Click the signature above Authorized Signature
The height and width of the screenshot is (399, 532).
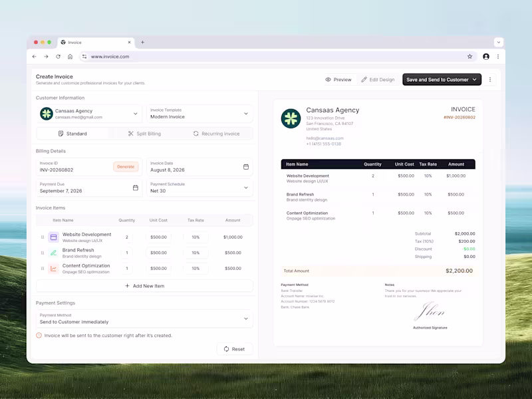[430, 311]
